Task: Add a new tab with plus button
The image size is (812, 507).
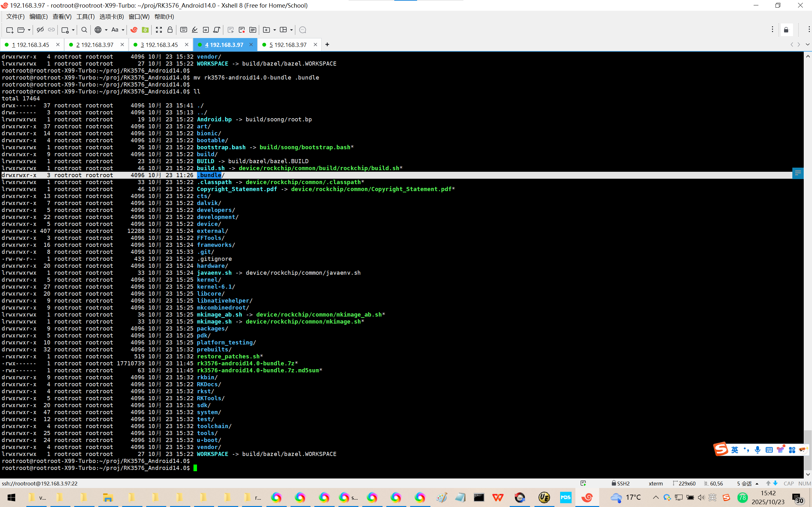Action: coord(327,45)
